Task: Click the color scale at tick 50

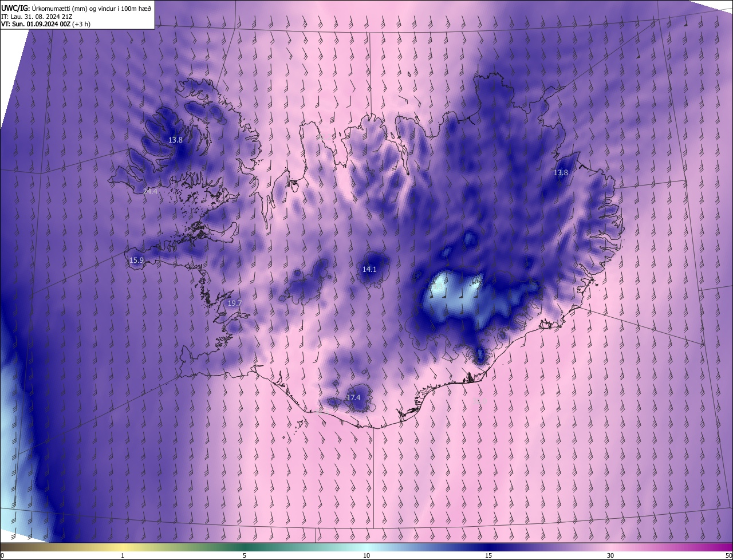Action: point(728,555)
